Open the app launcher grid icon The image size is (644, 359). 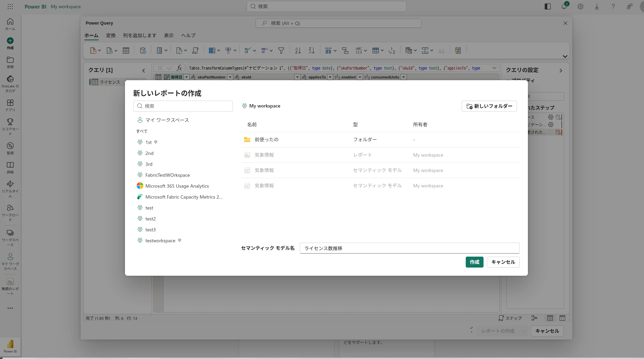[x=10, y=6]
